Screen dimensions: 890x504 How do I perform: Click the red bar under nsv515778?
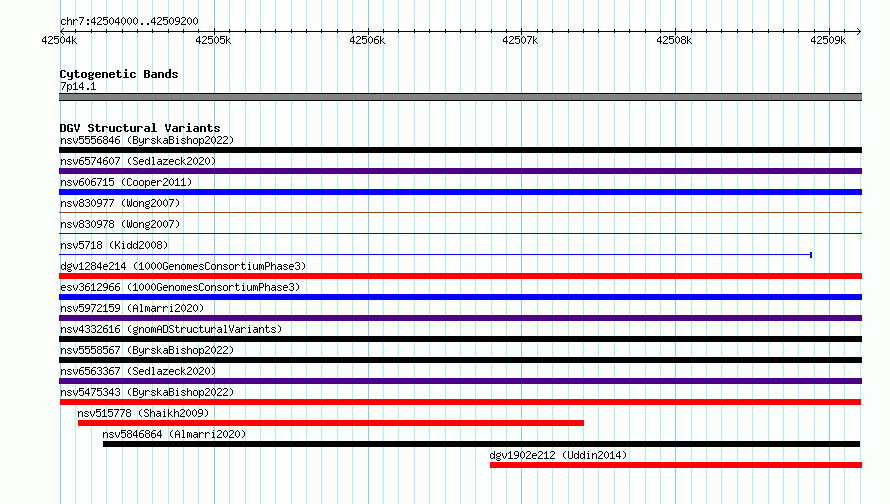tap(330, 423)
